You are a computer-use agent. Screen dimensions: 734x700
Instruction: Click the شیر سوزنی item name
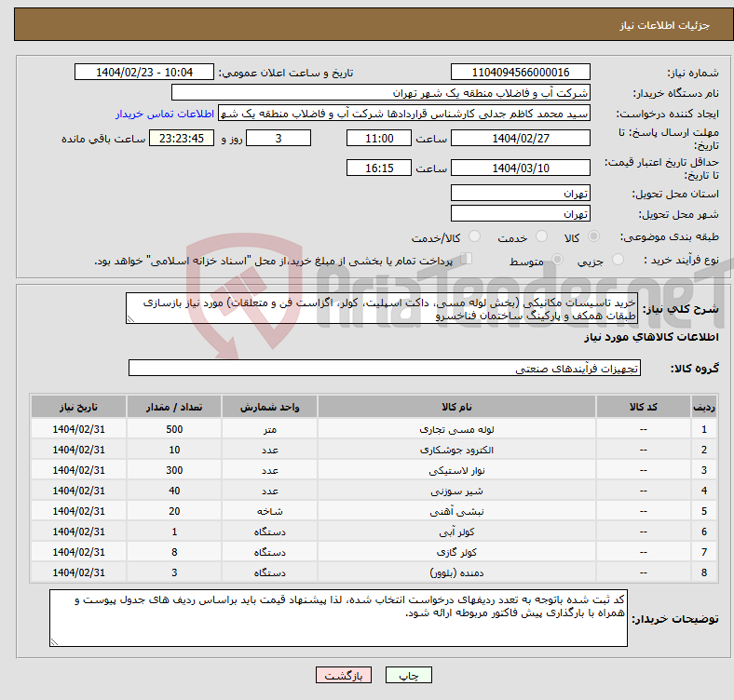point(456,491)
